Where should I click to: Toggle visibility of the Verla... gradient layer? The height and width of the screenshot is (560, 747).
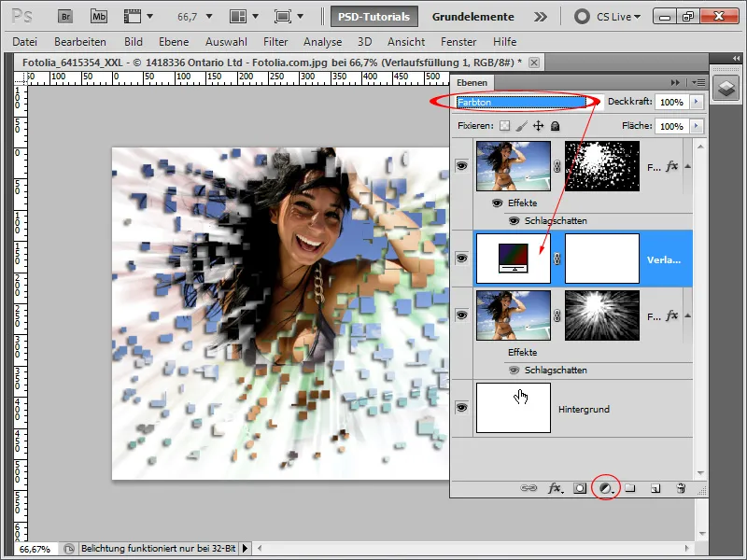point(460,259)
